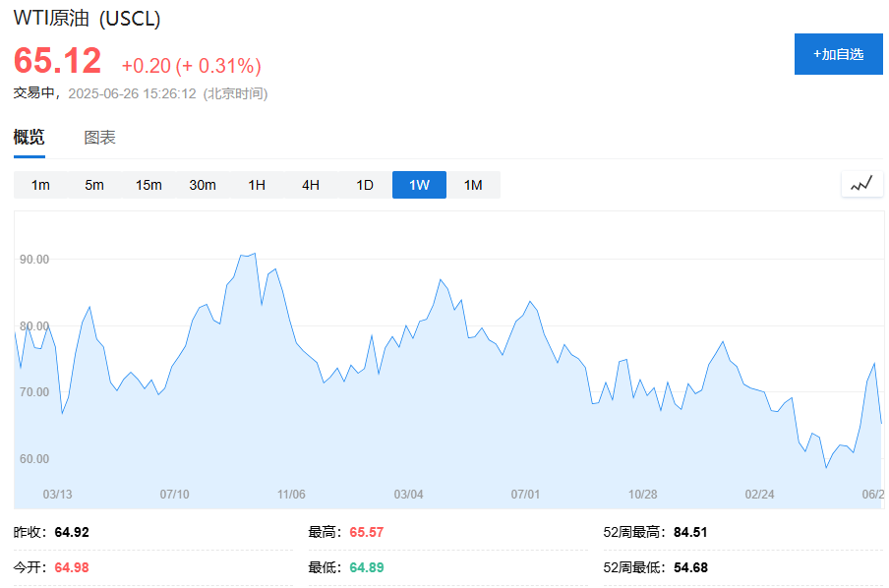Image resolution: width=889 pixels, height=588 pixels.
Task: Switch chart to 15m interval
Action: click(x=148, y=185)
